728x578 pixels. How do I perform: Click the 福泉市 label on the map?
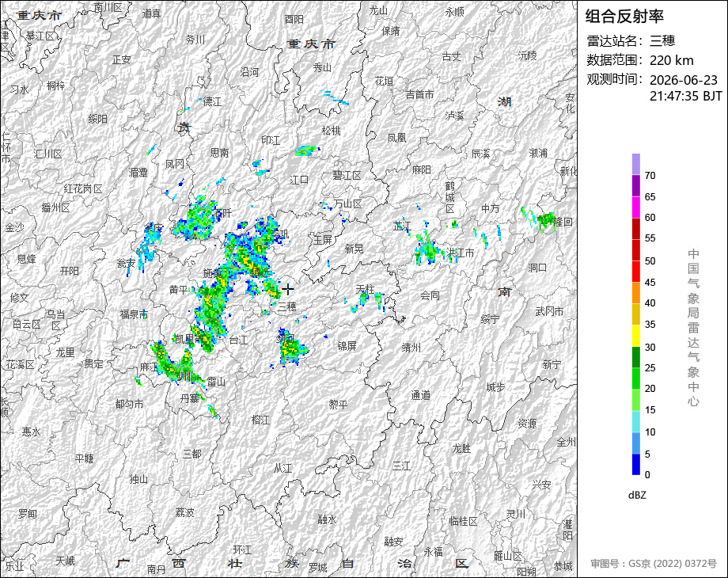pyautogui.click(x=135, y=314)
